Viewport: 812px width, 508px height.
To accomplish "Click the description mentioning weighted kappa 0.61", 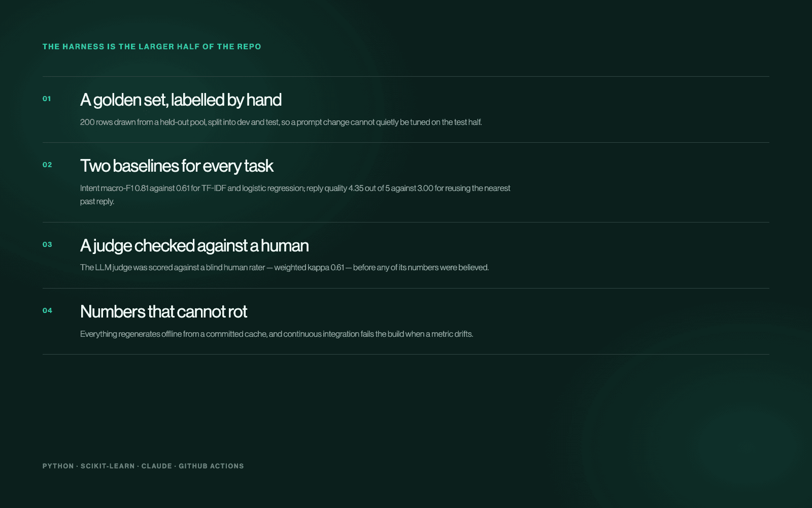I will click(285, 268).
